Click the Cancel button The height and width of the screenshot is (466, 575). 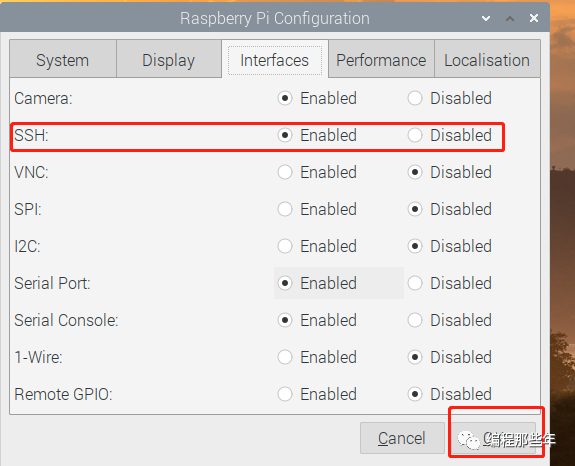click(x=402, y=438)
